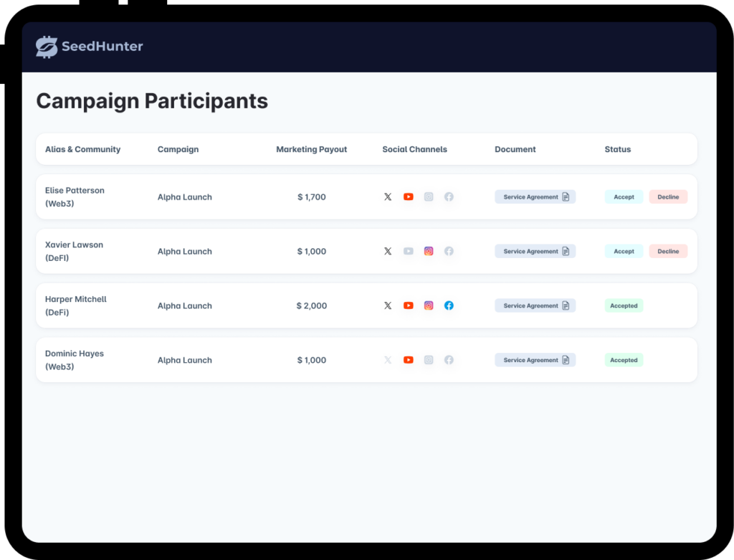The image size is (734, 560).
Task: Accept Xavier Lawson's participation
Action: click(x=624, y=251)
